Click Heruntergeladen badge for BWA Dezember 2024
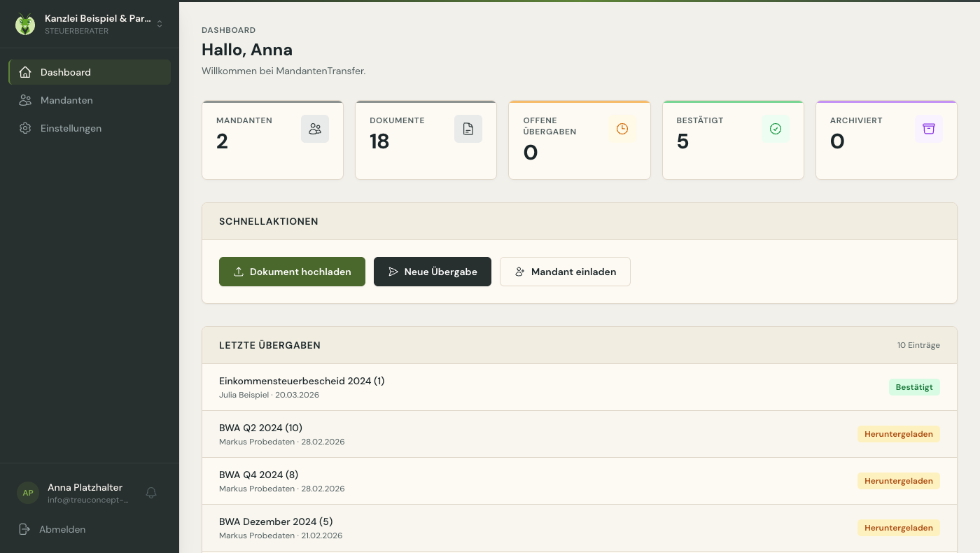This screenshot has height=553, width=980. coord(899,528)
